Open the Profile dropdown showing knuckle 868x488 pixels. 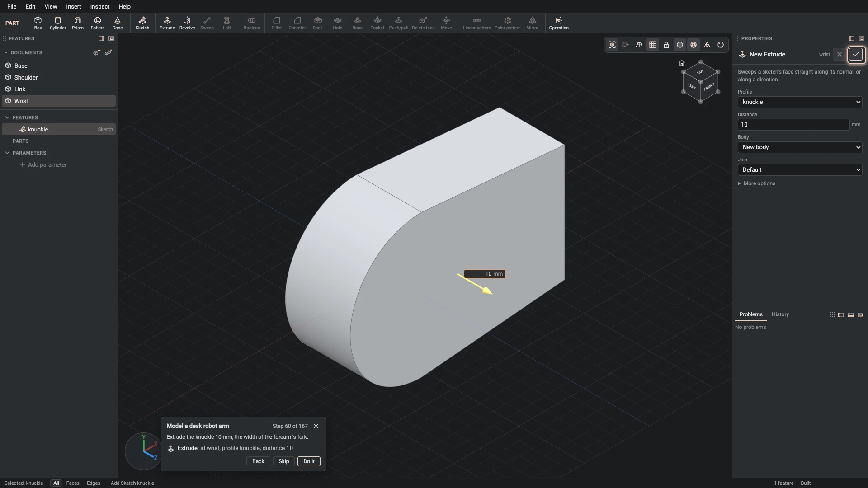pyautogui.click(x=800, y=102)
